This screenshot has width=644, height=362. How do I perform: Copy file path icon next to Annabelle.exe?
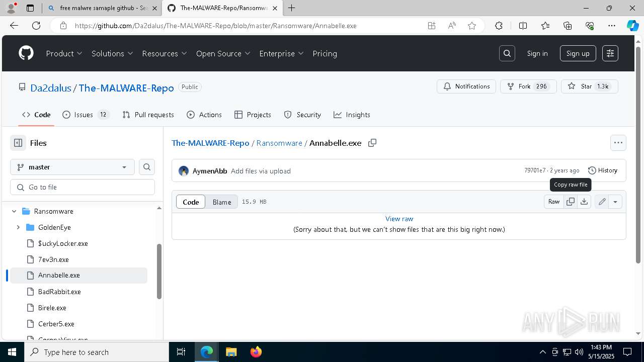point(372,143)
